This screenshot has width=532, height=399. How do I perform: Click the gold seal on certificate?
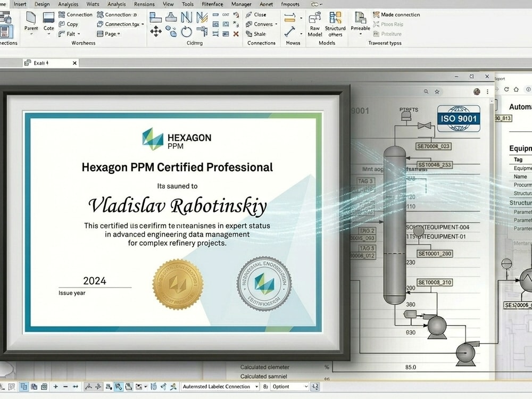tap(178, 284)
